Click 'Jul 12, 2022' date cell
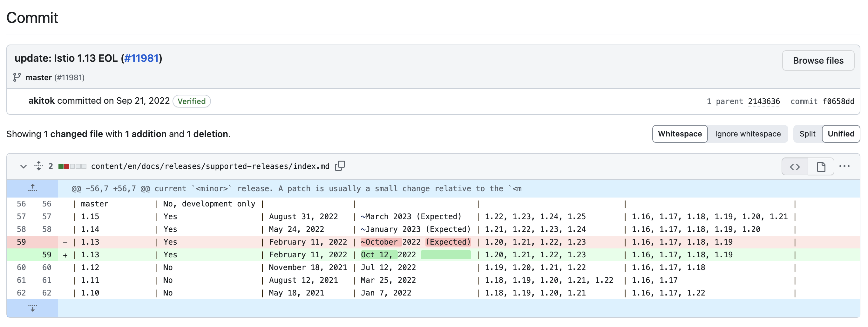 point(388,268)
